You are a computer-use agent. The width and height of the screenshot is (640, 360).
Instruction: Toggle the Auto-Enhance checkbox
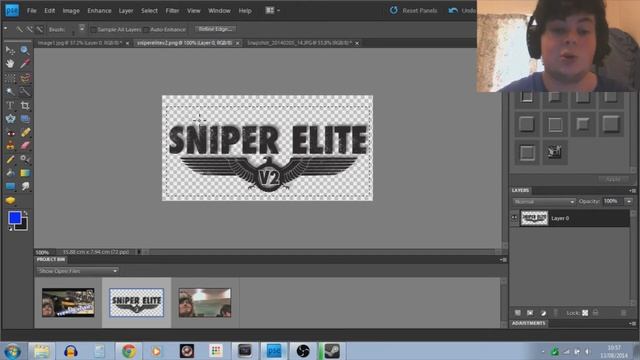(x=146, y=29)
